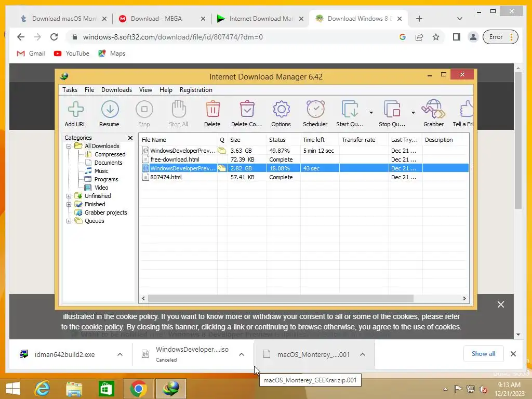
Task: Select the Documents category
Action: point(108,163)
